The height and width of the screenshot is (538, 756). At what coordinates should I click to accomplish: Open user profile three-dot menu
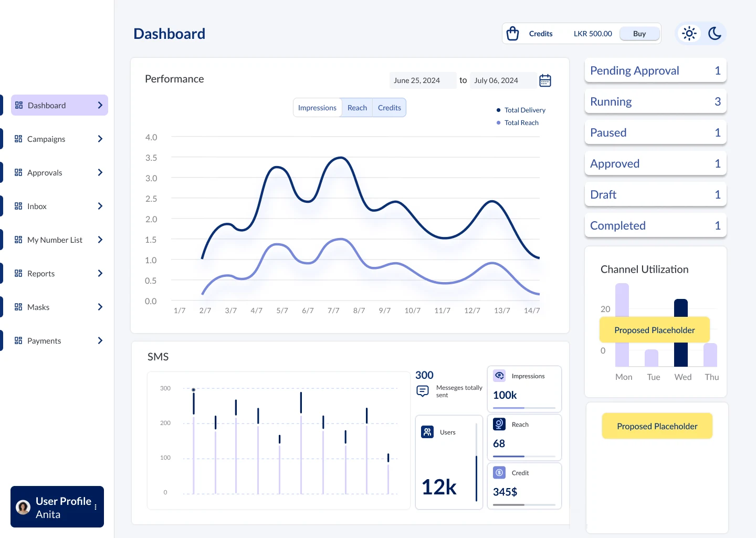click(x=96, y=507)
